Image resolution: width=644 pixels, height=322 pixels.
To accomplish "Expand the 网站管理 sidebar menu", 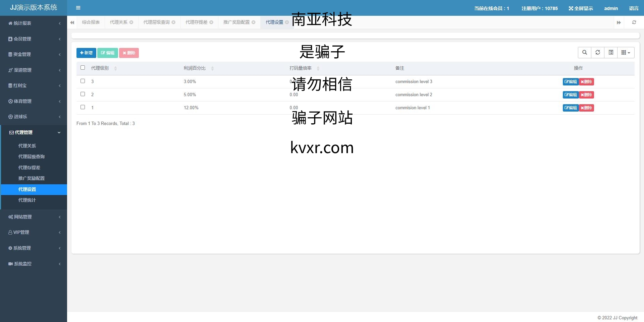I will click(x=34, y=217).
